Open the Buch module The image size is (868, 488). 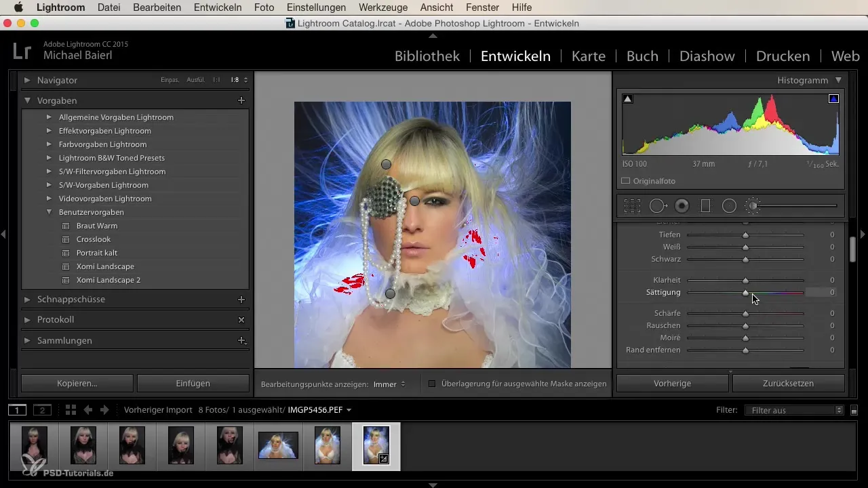tap(642, 56)
